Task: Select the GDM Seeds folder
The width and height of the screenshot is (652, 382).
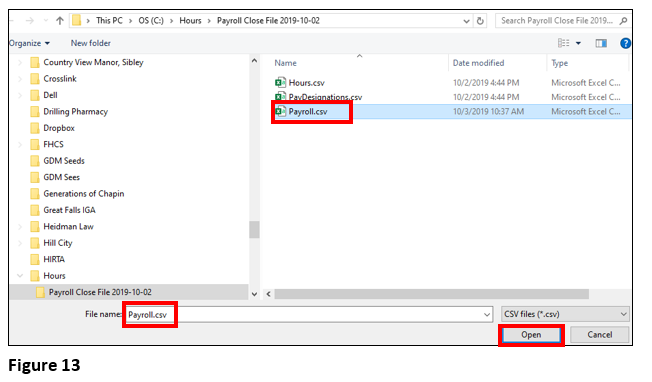Action: (x=64, y=161)
